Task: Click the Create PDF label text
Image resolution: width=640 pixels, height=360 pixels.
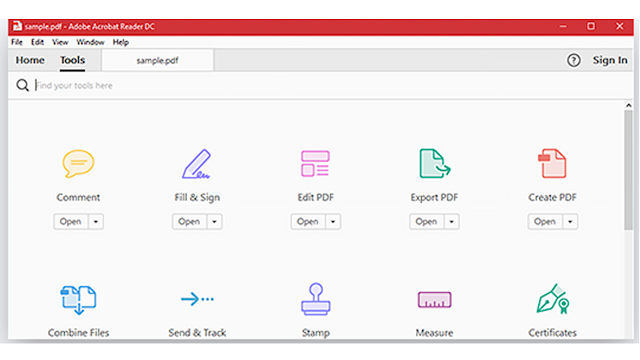Action: 553,198
